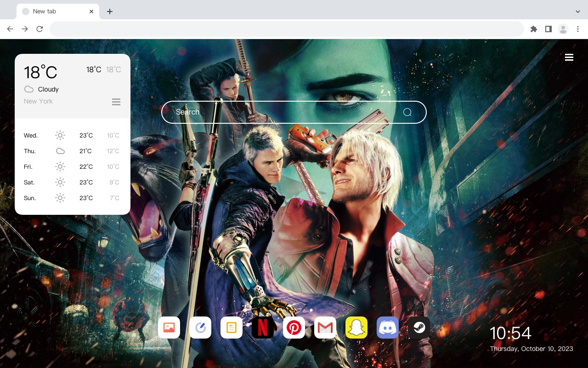588x368 pixels.
Task: Open the yellow notes shortcut
Action: click(x=232, y=328)
